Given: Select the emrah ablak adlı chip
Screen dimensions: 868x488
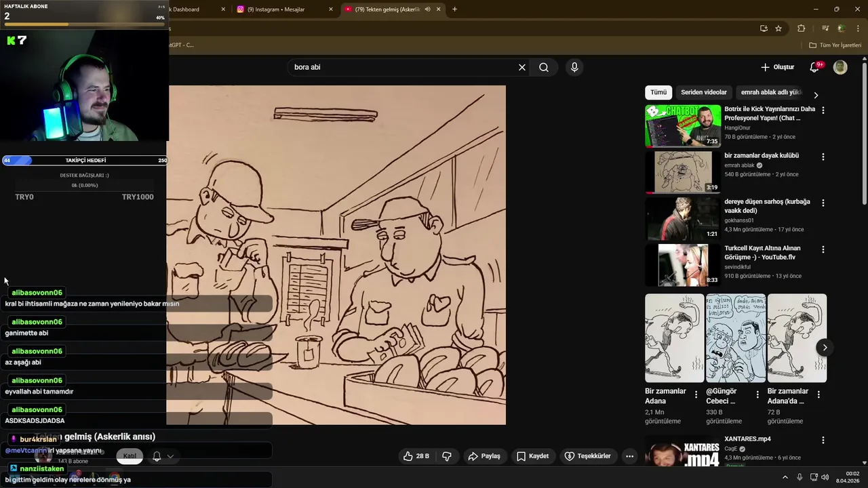Looking at the screenshot, I should [771, 92].
